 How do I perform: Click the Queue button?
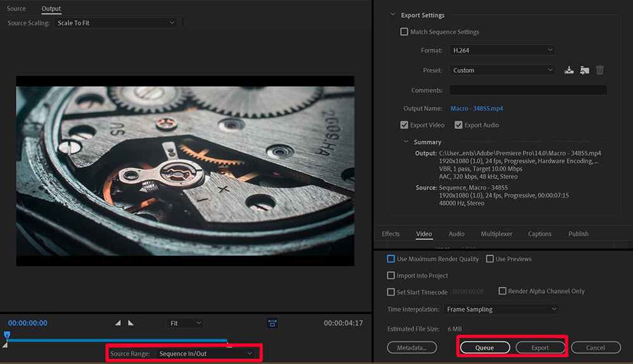(485, 348)
